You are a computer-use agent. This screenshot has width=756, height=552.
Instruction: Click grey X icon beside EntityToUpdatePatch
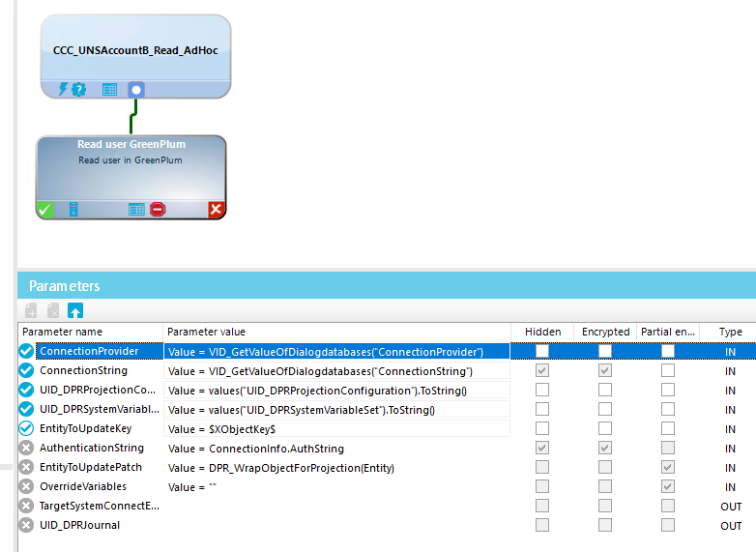tap(26, 467)
